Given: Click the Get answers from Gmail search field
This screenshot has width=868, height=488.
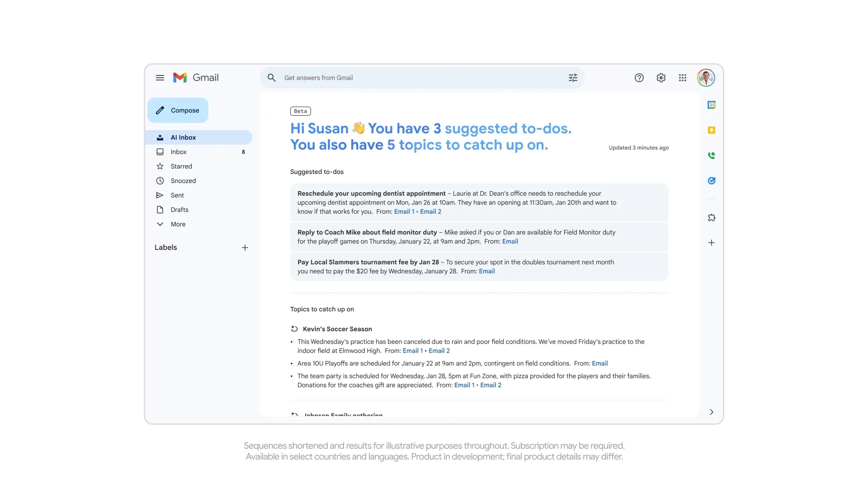Looking at the screenshot, I should pos(407,78).
